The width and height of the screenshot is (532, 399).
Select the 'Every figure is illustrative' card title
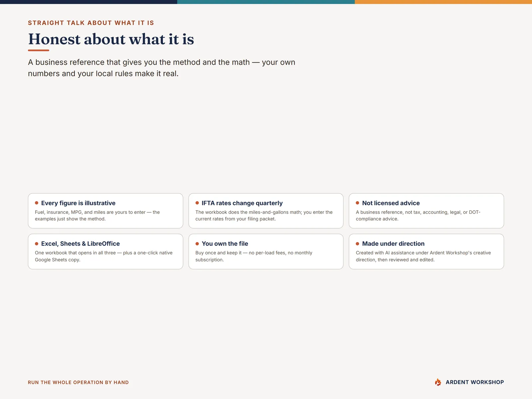78,203
